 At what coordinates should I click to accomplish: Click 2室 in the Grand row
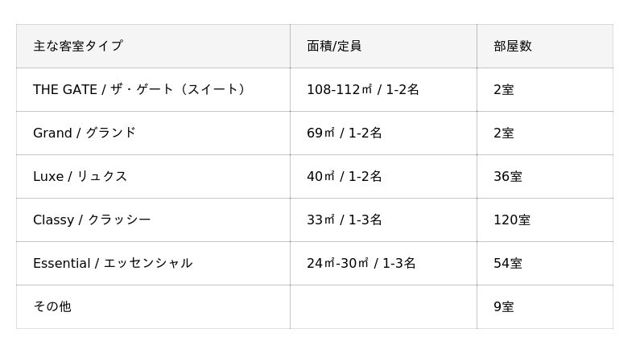tap(504, 133)
